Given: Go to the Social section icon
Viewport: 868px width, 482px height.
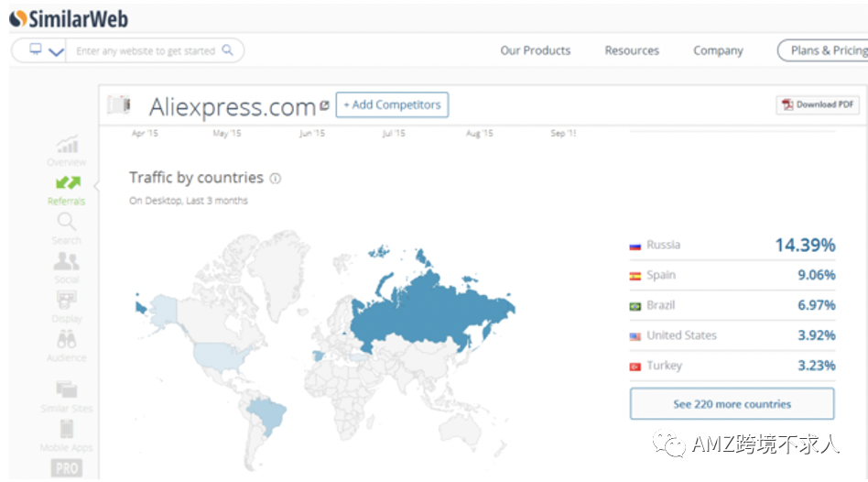Looking at the screenshot, I should tap(67, 262).
